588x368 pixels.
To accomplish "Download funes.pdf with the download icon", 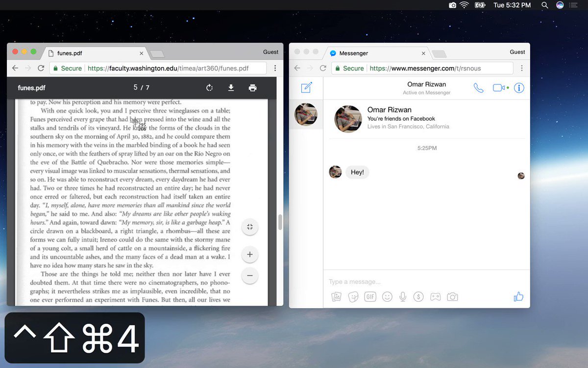I will 231,88.
